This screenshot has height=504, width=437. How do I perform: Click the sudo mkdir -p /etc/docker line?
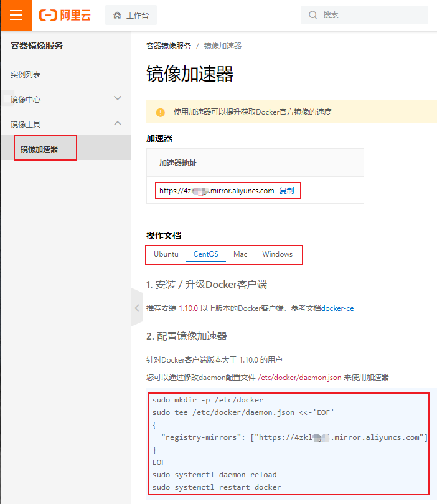click(x=208, y=400)
